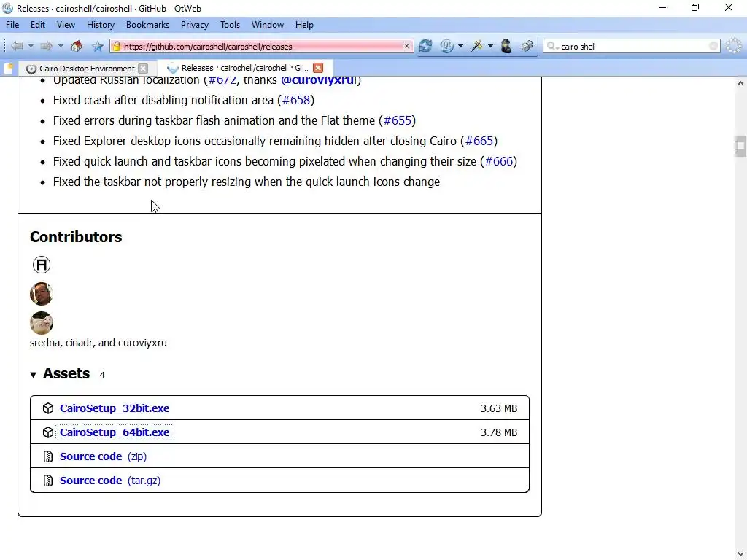This screenshot has height=560, width=747.
Task: Collapse the Assets section triangle
Action: [34, 375]
